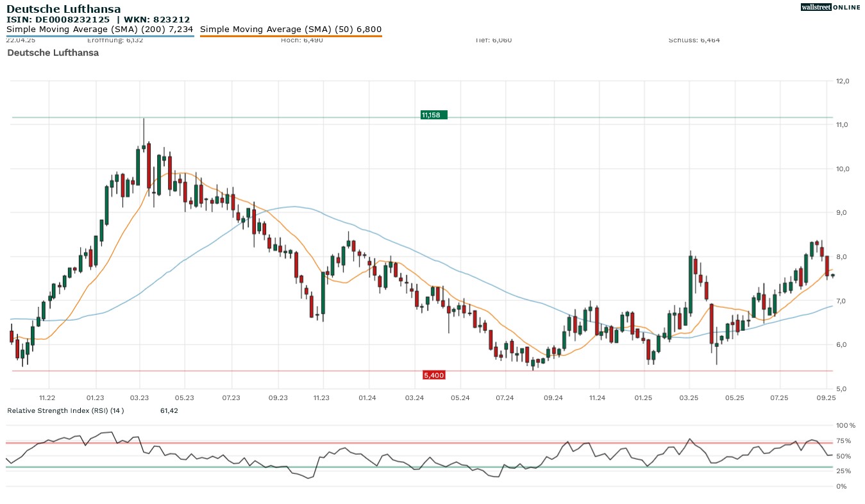Click the 5,0 price axis label

(843, 389)
